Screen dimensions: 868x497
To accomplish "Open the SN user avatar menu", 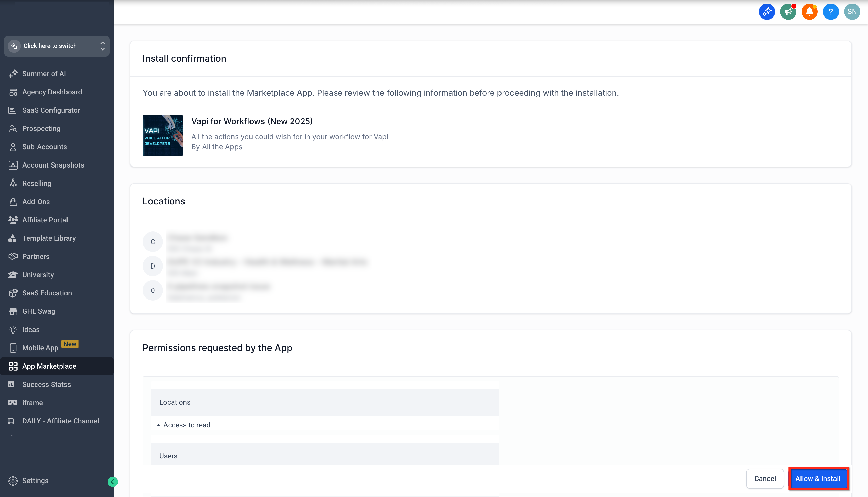I will pyautogui.click(x=852, y=12).
